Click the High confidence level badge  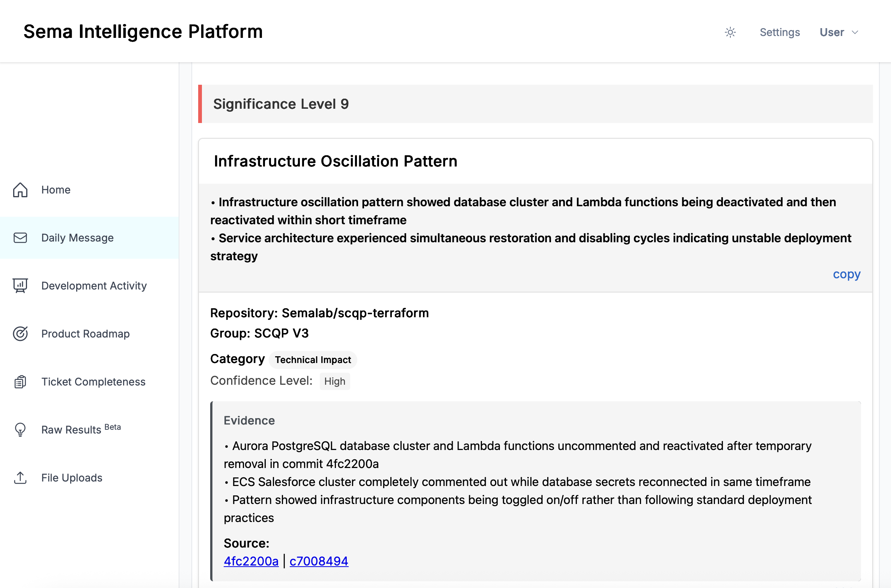pos(335,381)
